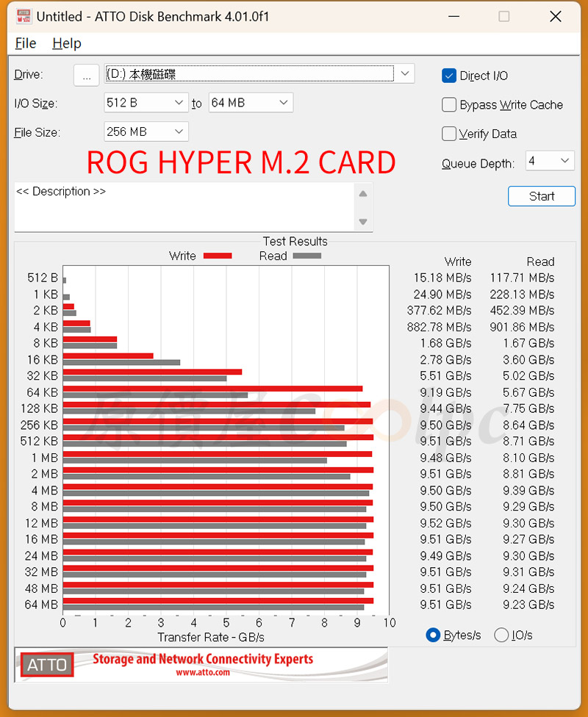Click the 512 KB row label

[x=40, y=442]
